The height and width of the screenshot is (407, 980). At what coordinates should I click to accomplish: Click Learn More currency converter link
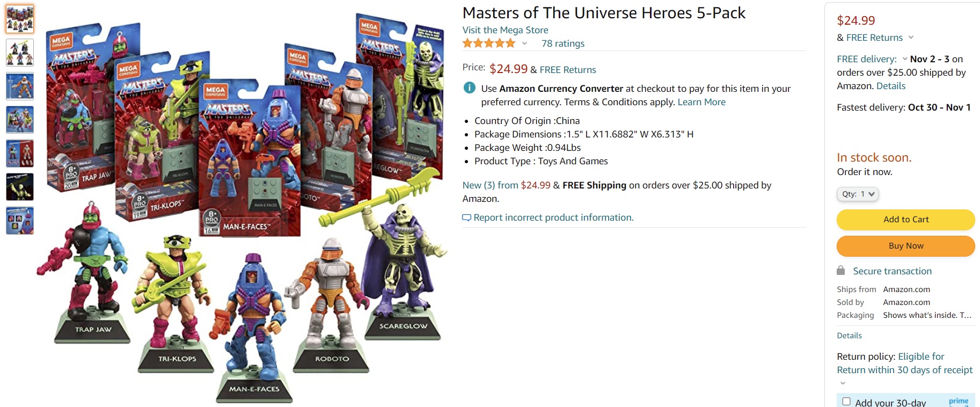click(x=701, y=102)
